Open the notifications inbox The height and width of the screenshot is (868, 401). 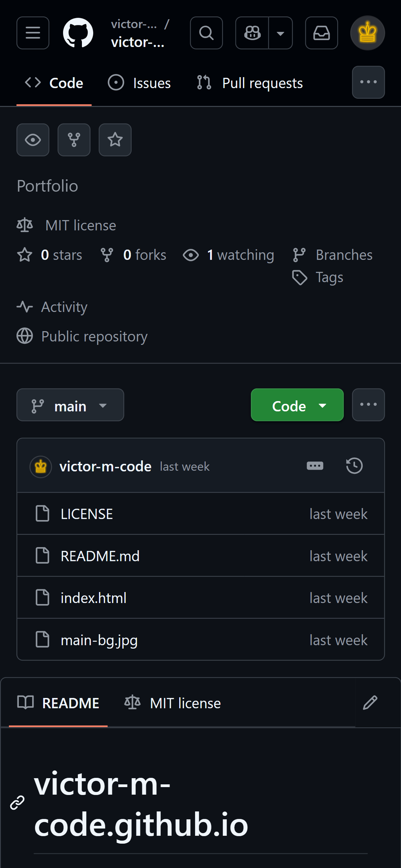(x=321, y=33)
